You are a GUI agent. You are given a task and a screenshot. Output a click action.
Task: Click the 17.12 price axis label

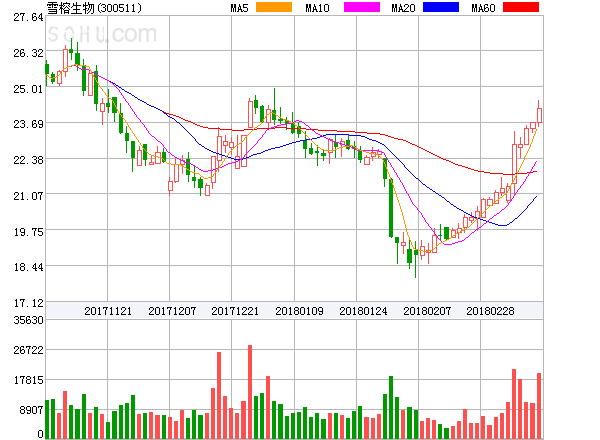pos(28,303)
